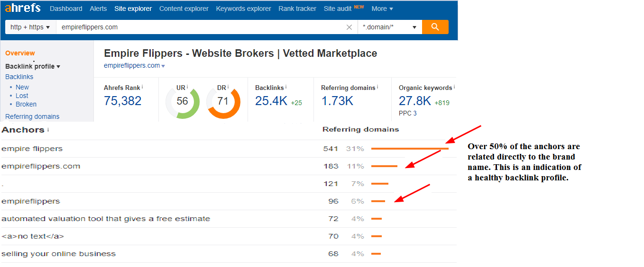Viewport: 644px width, 267px height.
Task: Click 'selling your online business' anchor
Action: pyautogui.click(x=59, y=254)
